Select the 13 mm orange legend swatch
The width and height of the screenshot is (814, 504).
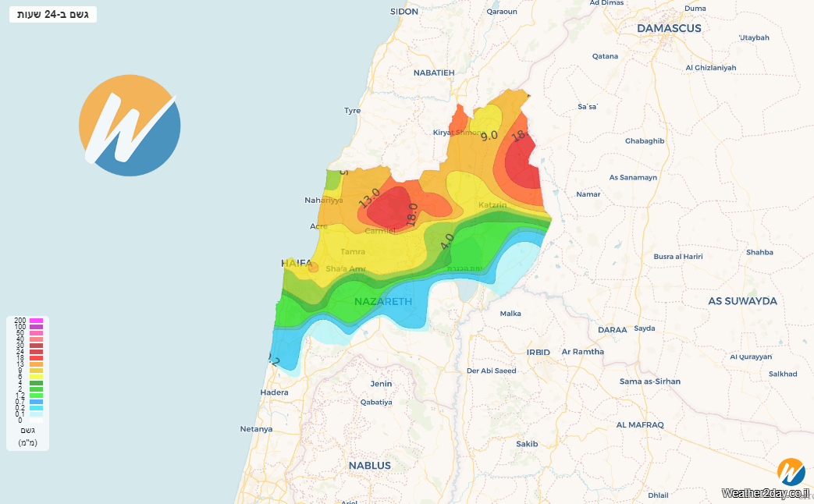[36, 364]
